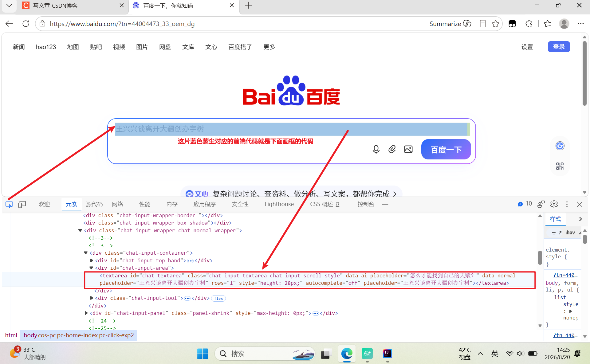Viewport: 590px width, 364px height.
Task: Click the 百度一下 search button
Action: click(446, 149)
